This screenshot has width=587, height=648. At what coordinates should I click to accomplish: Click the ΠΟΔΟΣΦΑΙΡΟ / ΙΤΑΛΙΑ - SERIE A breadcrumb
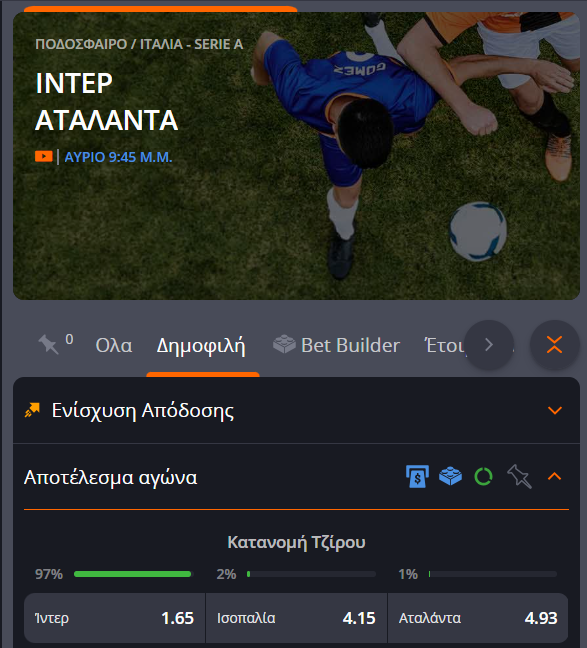(139, 44)
